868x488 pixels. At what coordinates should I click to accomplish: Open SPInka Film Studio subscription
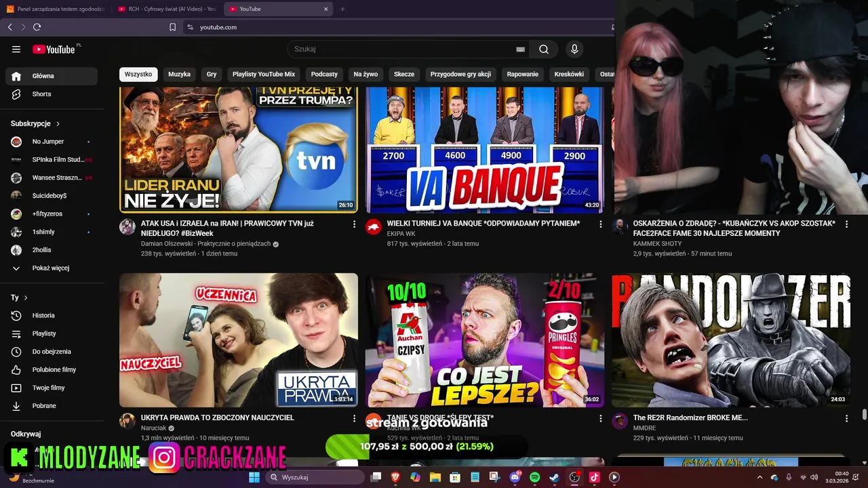coord(52,159)
